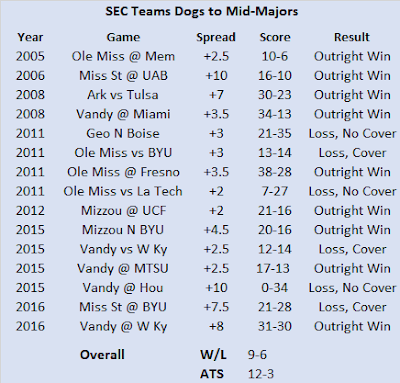Select the Result column header
This screenshot has width=400, height=383.
[x=352, y=37]
